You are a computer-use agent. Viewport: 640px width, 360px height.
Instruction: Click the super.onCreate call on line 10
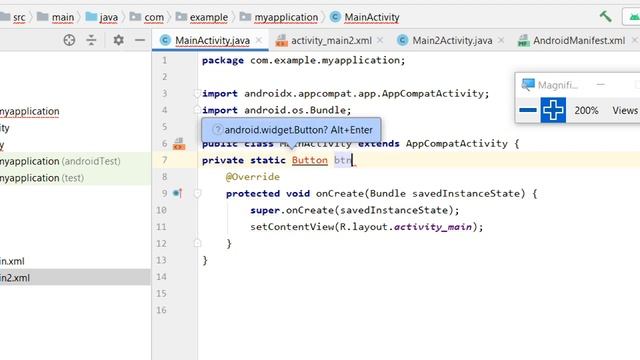click(355, 210)
